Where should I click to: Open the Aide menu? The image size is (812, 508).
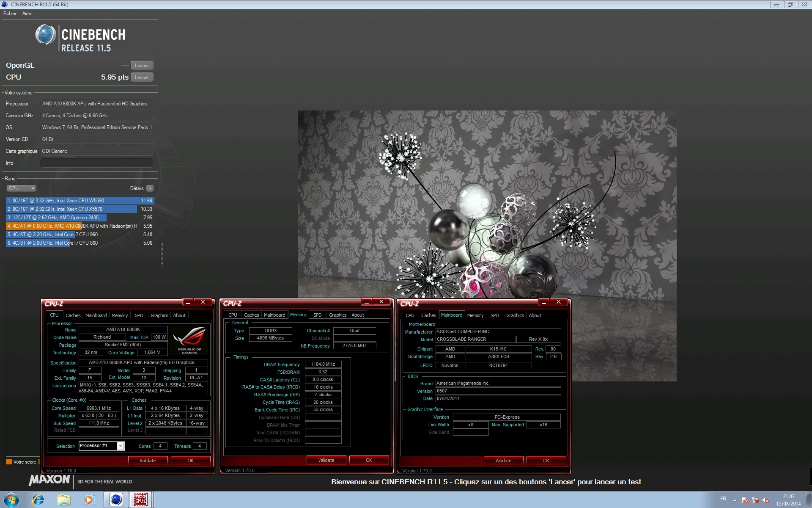[27, 14]
